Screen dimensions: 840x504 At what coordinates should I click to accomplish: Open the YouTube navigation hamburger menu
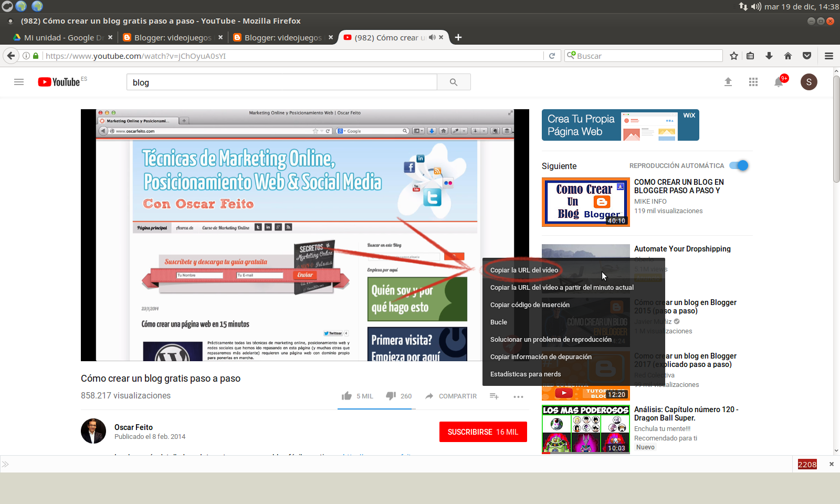[19, 82]
